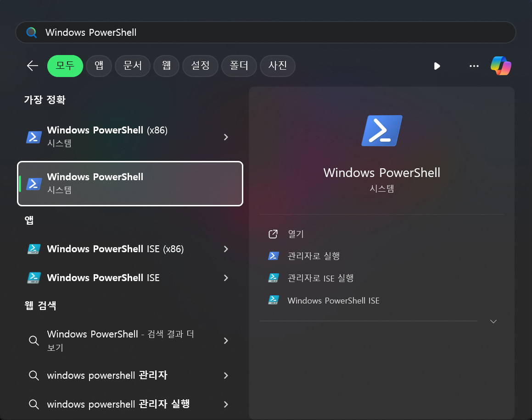The width and height of the screenshot is (532, 420).
Task: Click icon of highlighted Windows PowerShell result
Action: click(34, 184)
